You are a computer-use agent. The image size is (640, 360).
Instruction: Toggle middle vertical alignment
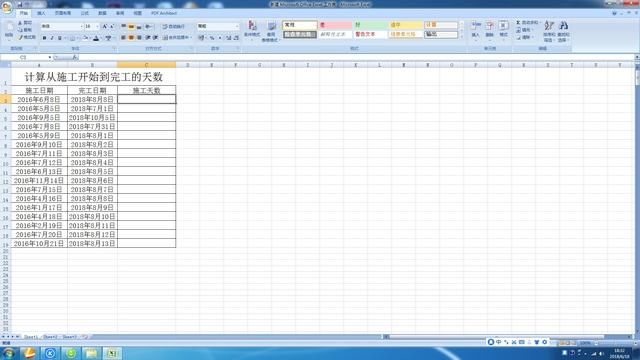[131, 26]
